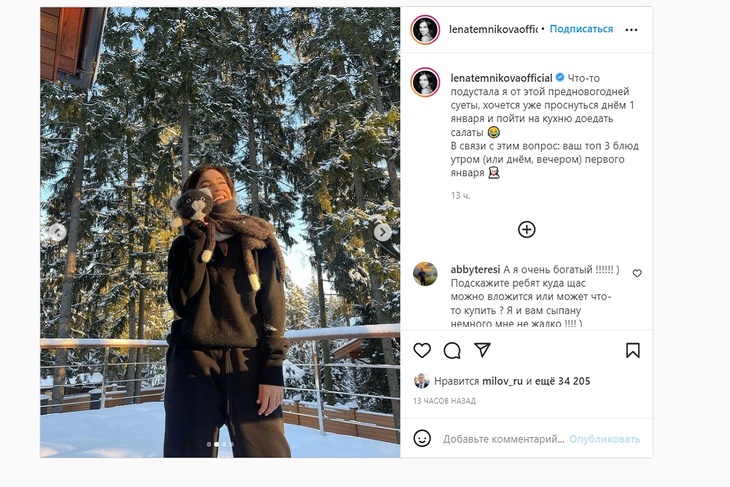This screenshot has width=730, height=487.
Task: Click the comment speech bubble icon
Action: click(452, 350)
